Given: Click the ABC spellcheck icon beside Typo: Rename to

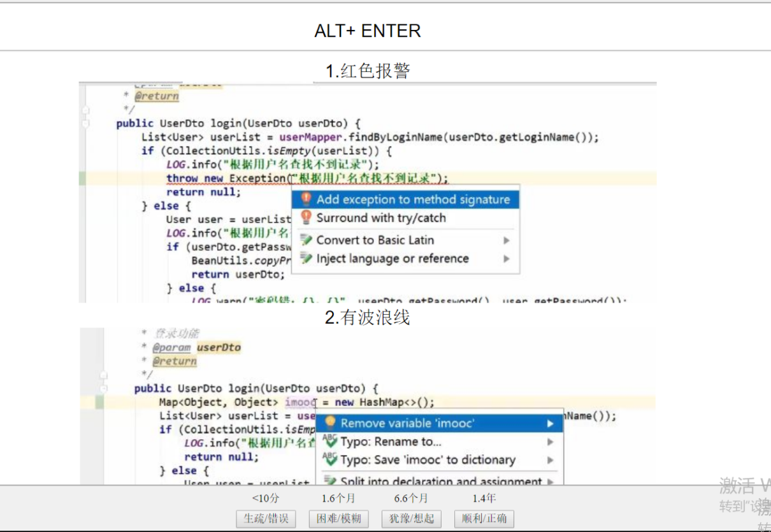Looking at the screenshot, I should click(x=330, y=442).
